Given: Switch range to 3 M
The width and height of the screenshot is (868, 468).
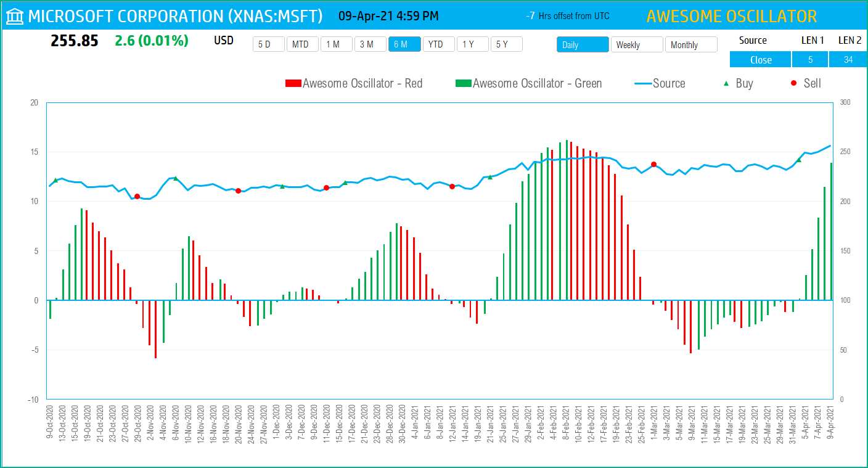Looking at the screenshot, I should pyautogui.click(x=370, y=44).
